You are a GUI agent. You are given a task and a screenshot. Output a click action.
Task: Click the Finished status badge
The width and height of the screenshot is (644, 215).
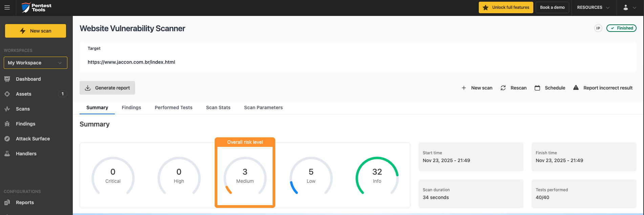[621, 28]
